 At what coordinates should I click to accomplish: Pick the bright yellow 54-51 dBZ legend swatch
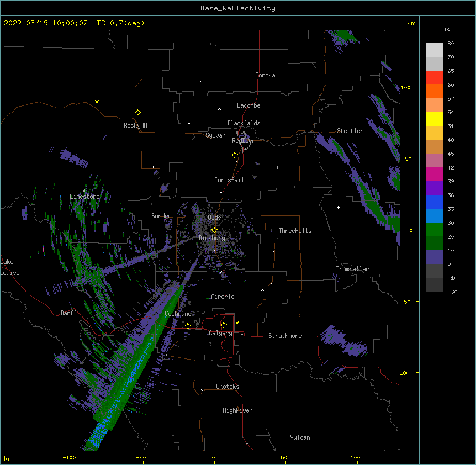(x=434, y=119)
